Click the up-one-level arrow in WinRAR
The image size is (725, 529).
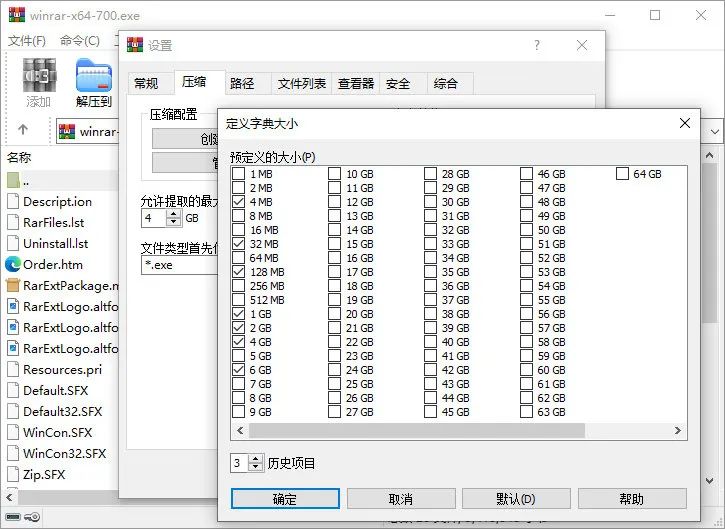coord(23,129)
